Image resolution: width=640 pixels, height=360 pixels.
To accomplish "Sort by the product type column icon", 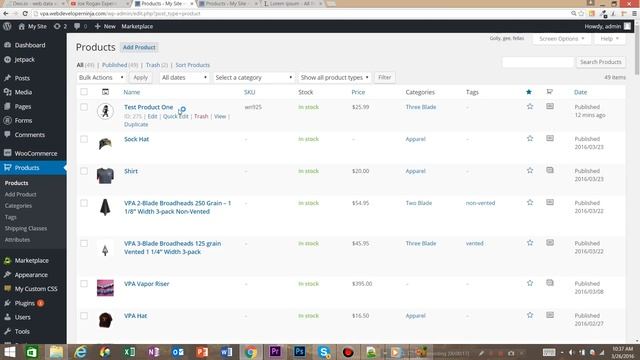I will pos(549,92).
